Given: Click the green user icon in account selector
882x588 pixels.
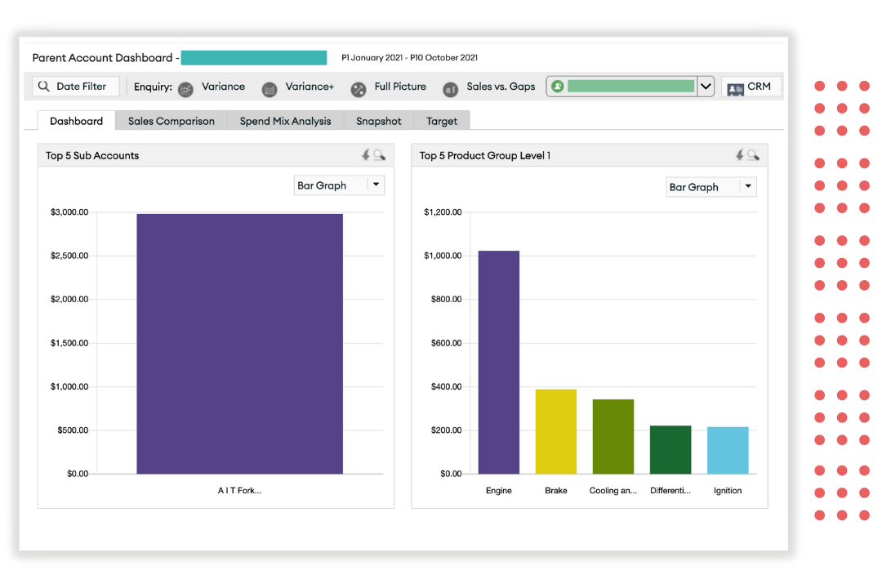Looking at the screenshot, I should point(558,87).
